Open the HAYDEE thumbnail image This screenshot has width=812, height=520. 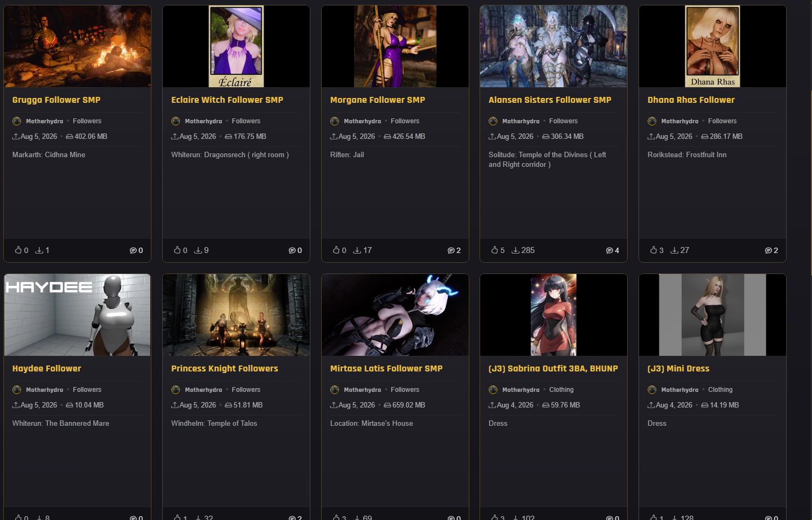point(78,315)
